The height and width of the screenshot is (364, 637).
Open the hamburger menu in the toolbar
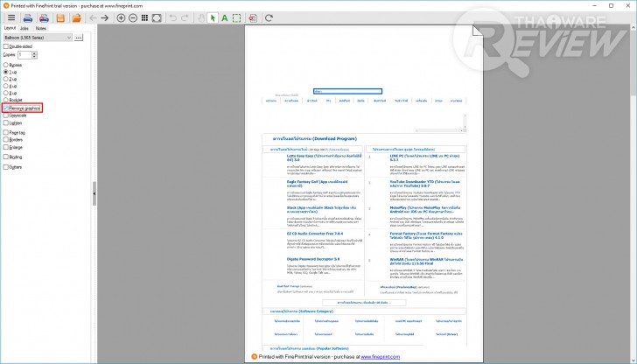click(x=11, y=17)
